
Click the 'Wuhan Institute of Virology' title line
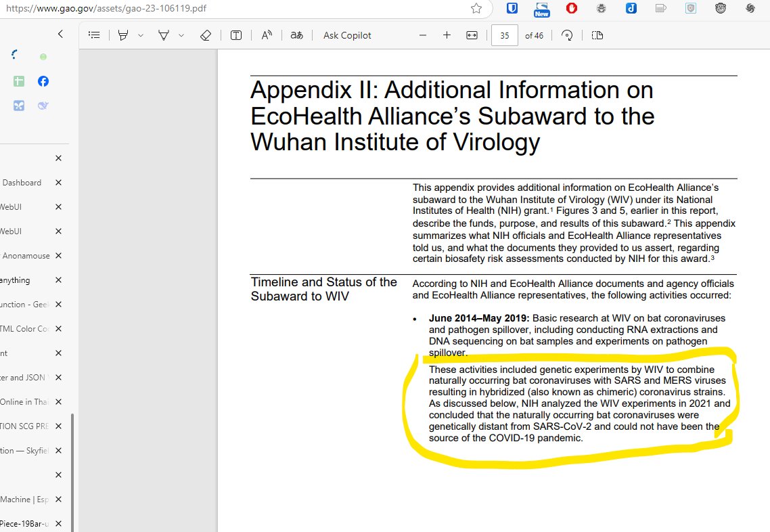[395, 142]
